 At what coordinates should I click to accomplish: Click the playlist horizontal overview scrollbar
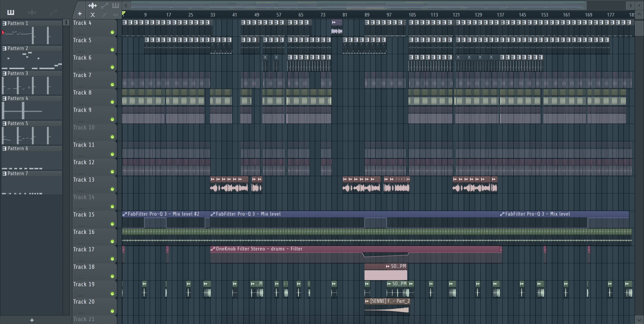(358, 5)
